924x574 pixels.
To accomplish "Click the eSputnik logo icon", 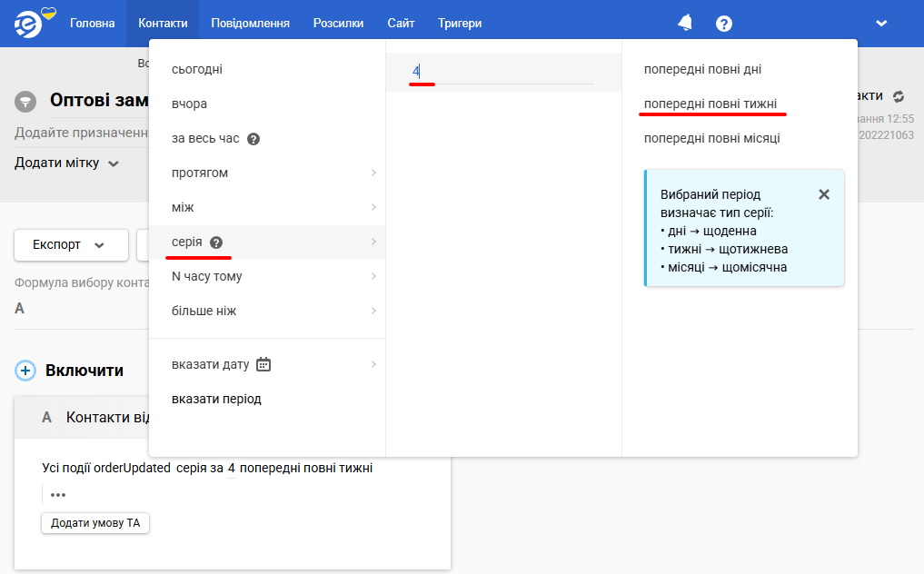I will [28, 25].
